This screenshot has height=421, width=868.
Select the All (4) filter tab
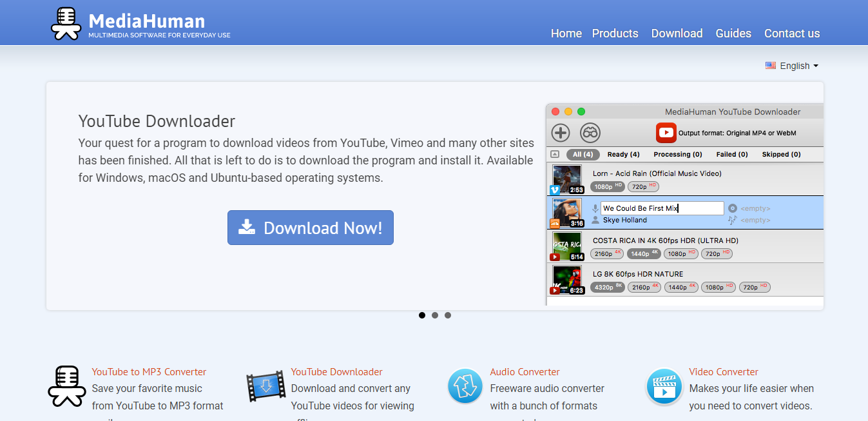point(583,155)
